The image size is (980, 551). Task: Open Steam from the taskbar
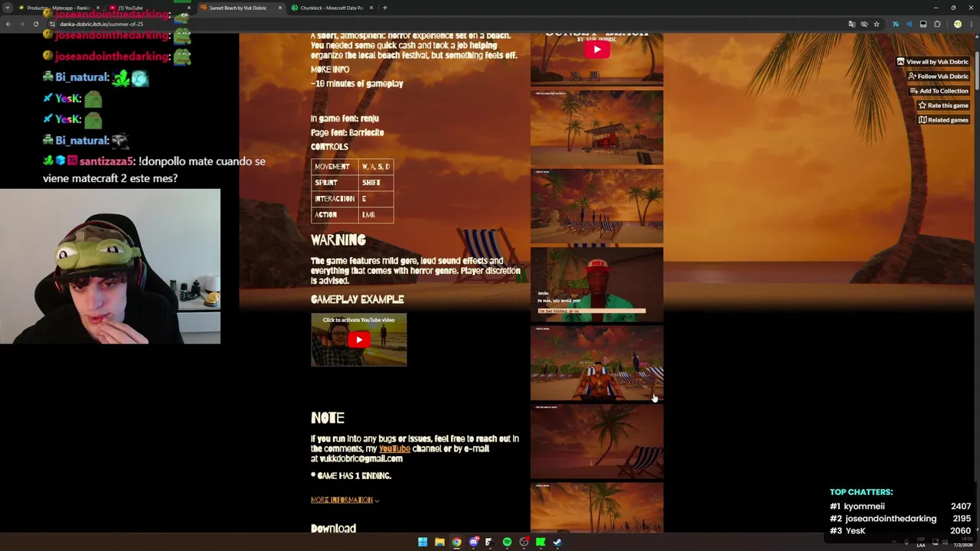point(557,542)
